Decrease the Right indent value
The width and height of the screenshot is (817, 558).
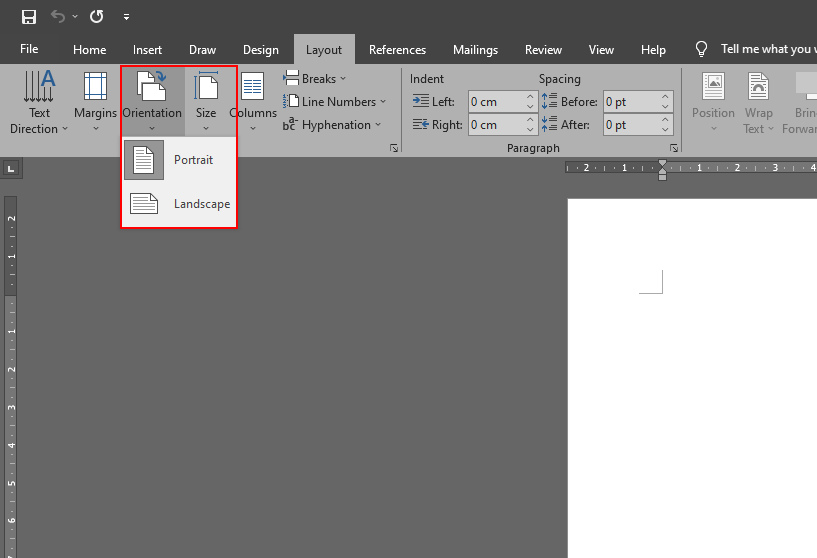click(530, 130)
